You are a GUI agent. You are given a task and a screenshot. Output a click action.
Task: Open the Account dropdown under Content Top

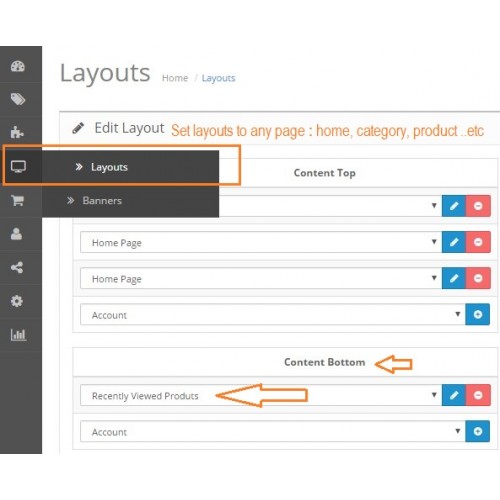click(273, 314)
